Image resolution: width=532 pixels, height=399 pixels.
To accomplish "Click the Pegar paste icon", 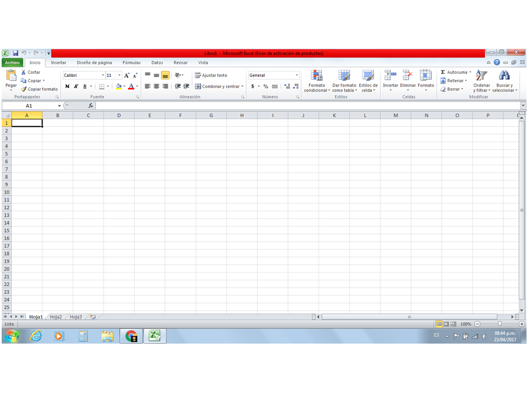I will 11,75.
